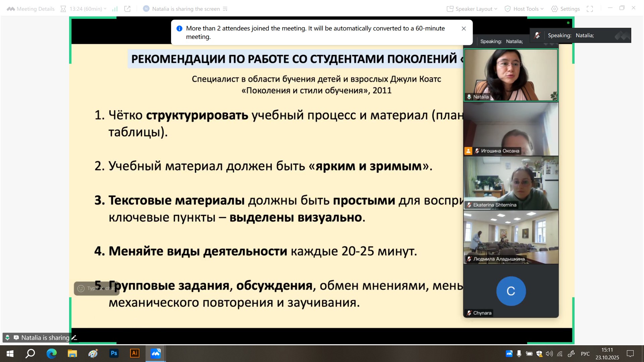Open Photoshop from the taskbar
644x362 pixels.
tap(114, 353)
